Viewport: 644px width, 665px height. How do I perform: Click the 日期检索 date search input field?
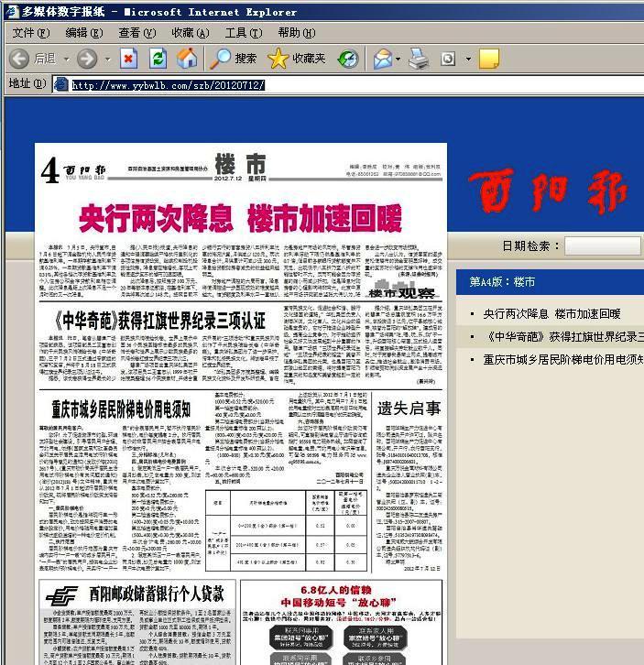[x=604, y=245]
